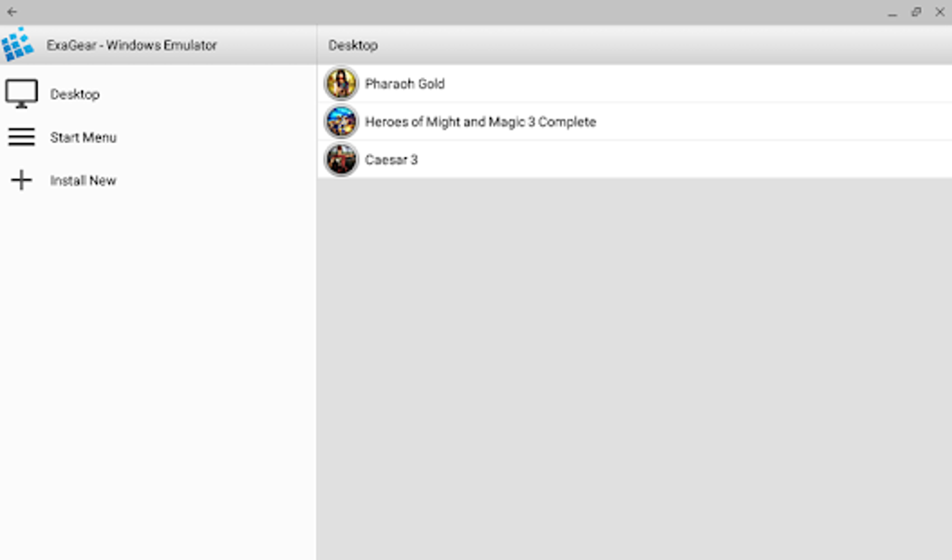Click the Pharaoh Gold round game icon

(341, 83)
